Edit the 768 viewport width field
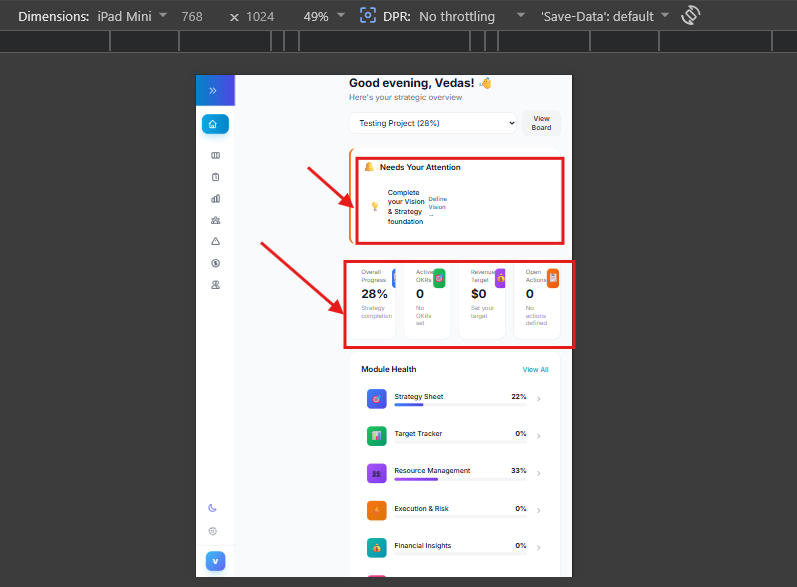 pos(192,17)
